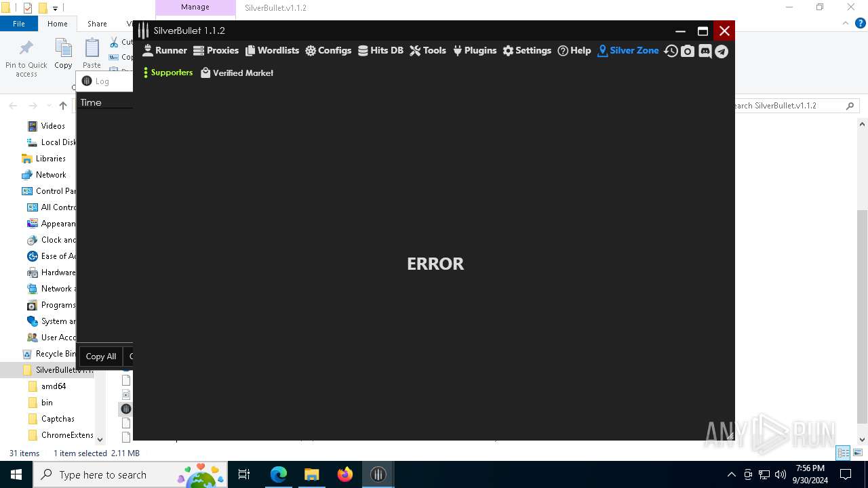Image resolution: width=868 pixels, height=488 pixels.
Task: Click the SilverBullet taskbar icon
Action: pos(378,474)
